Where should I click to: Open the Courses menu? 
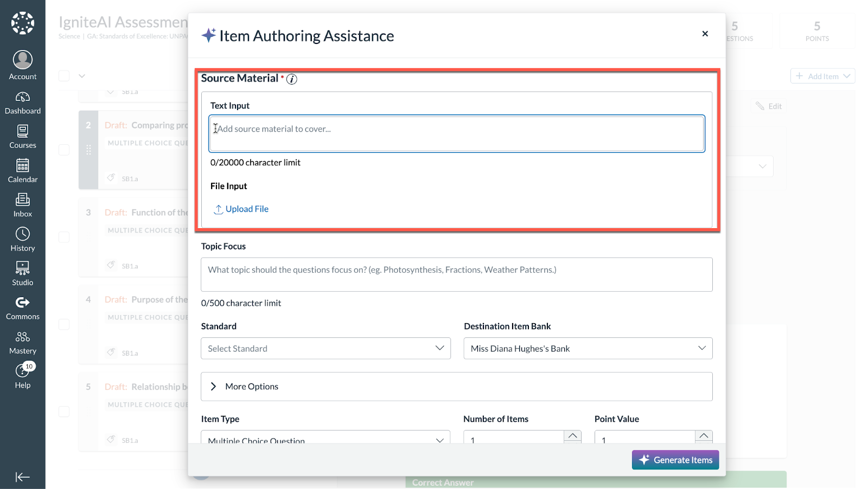point(23,137)
